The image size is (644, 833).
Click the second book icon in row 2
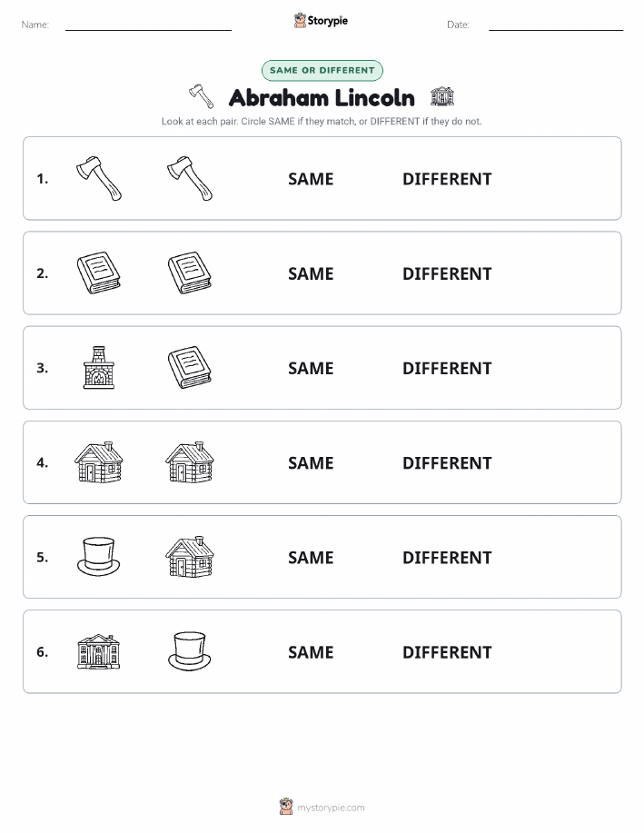(x=190, y=273)
